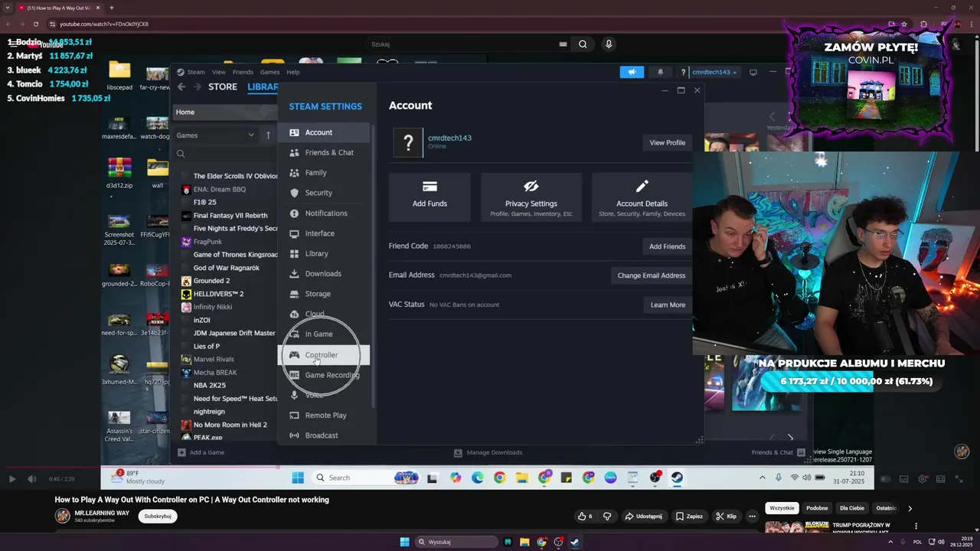Viewport: 980px width, 551px height.
Task: Open the Controller settings section
Action: [x=324, y=355]
